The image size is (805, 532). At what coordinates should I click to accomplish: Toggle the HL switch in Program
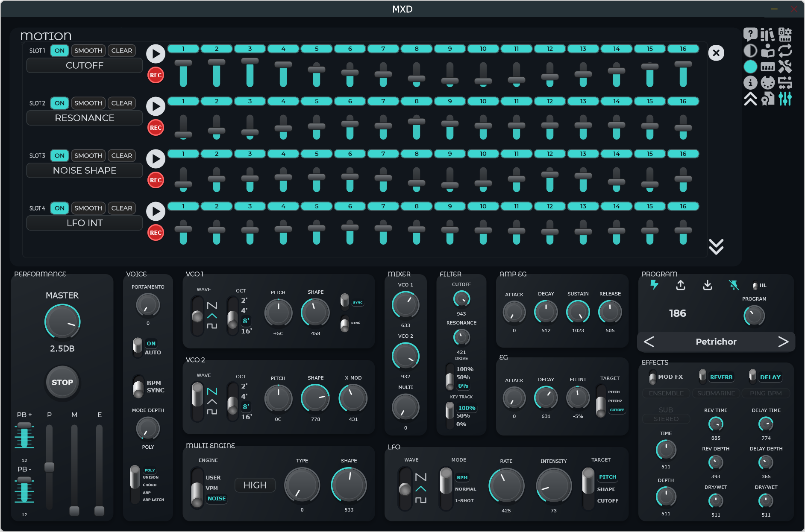755,285
